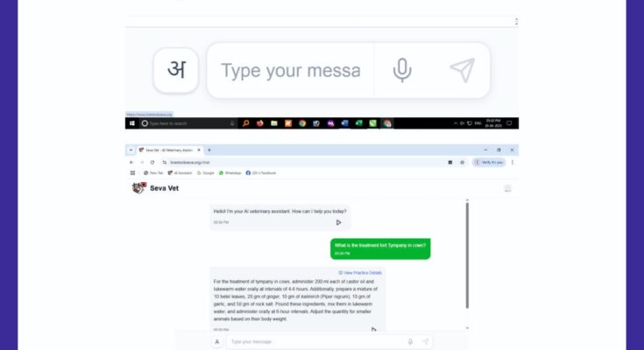This screenshot has height=350, width=644.
Task: Click the large paper-plane send icon
Action: coord(463,70)
